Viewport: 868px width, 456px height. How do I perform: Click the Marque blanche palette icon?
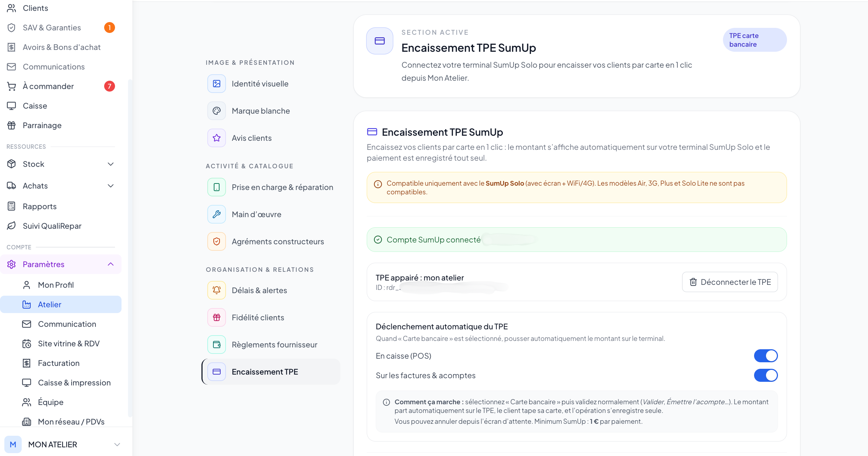click(x=217, y=111)
